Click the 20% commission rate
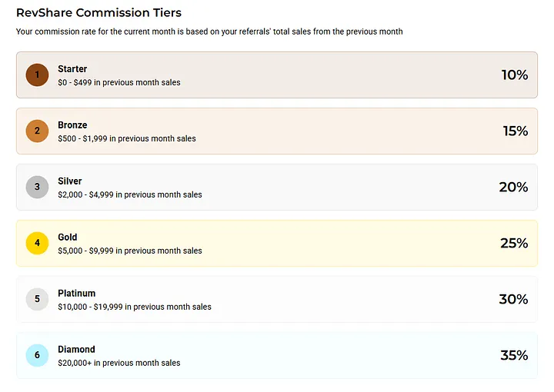Screen dimensions: 554x392 [513, 187]
